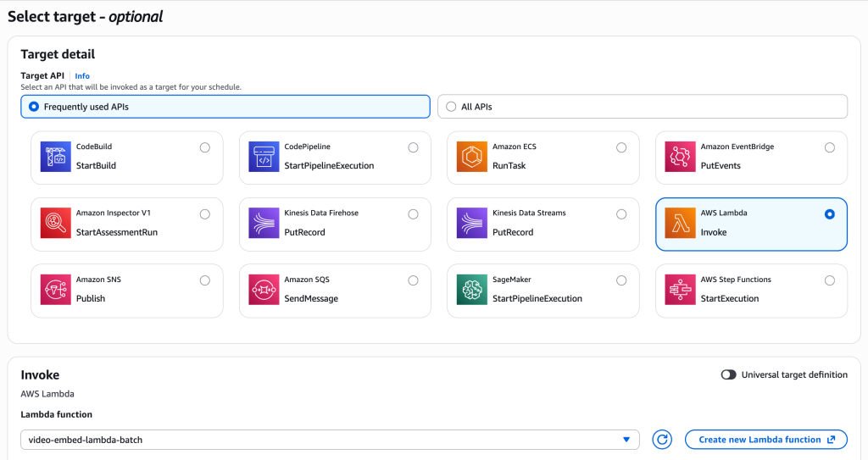Select the CodeBuild StartBuild radio button
868x460 pixels.
(x=205, y=147)
